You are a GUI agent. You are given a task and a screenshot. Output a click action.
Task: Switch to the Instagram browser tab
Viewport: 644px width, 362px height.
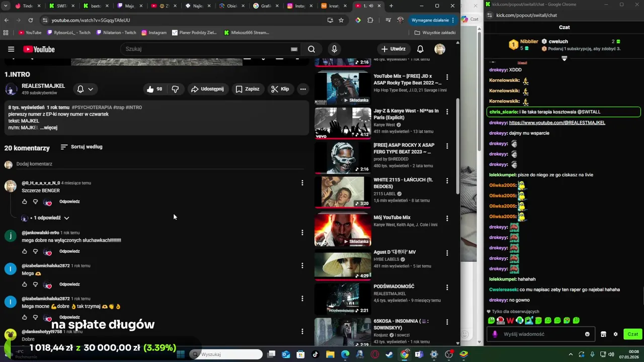pos(300,6)
